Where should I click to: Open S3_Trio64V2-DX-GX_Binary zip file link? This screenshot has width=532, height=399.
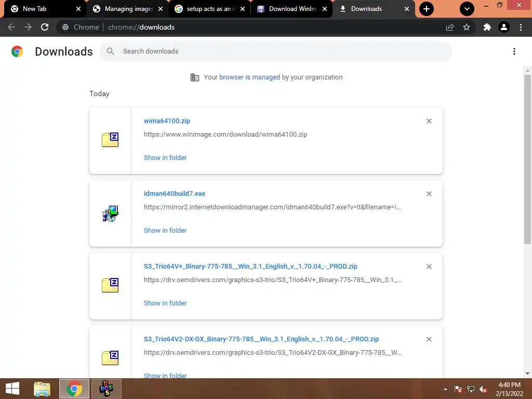[x=261, y=339]
